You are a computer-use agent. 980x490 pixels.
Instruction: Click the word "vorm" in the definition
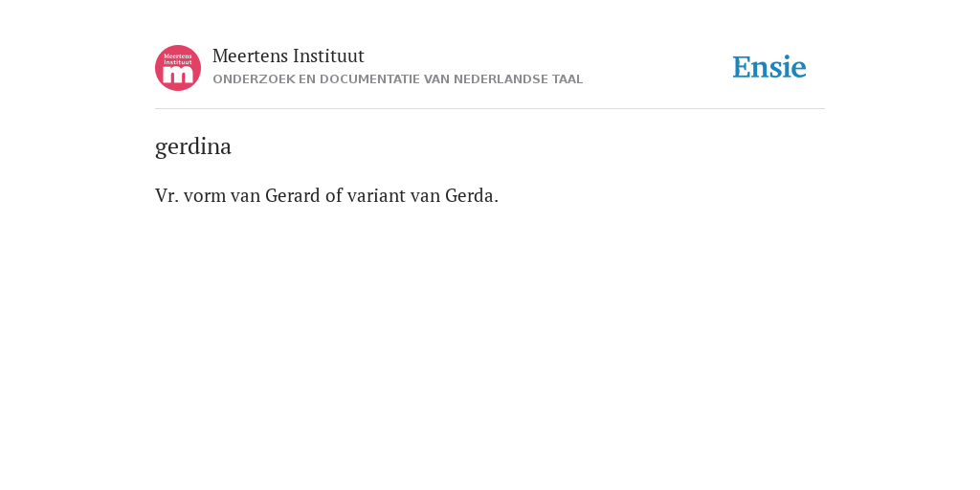pos(205,195)
